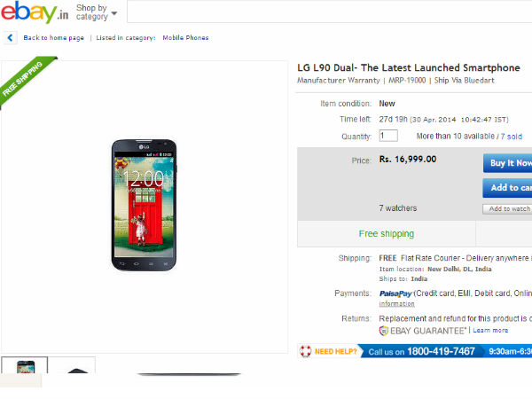Click the Quantity input box
Viewport: 532px width, 399px height.
point(388,136)
